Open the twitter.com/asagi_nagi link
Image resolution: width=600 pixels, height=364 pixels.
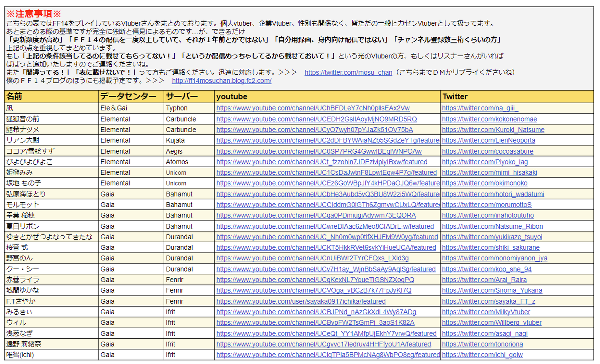tap(485, 333)
